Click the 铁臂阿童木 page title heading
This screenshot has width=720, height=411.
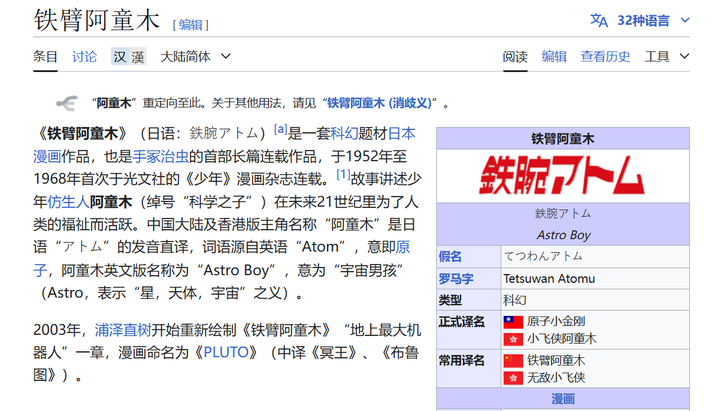[x=97, y=21]
